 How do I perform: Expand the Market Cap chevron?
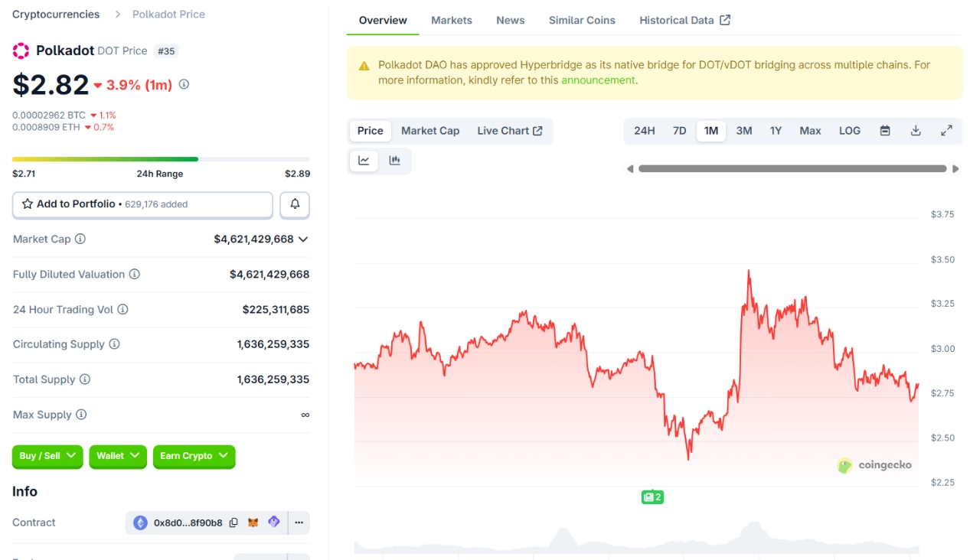(x=303, y=239)
